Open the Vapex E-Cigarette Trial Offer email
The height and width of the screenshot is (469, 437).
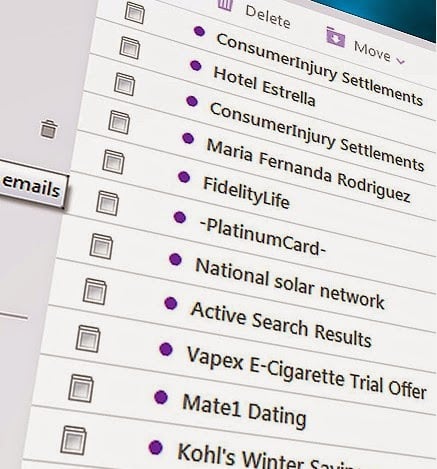(x=306, y=372)
